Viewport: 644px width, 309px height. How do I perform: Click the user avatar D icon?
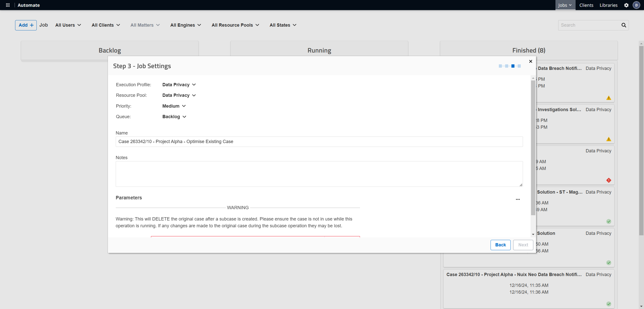click(636, 5)
